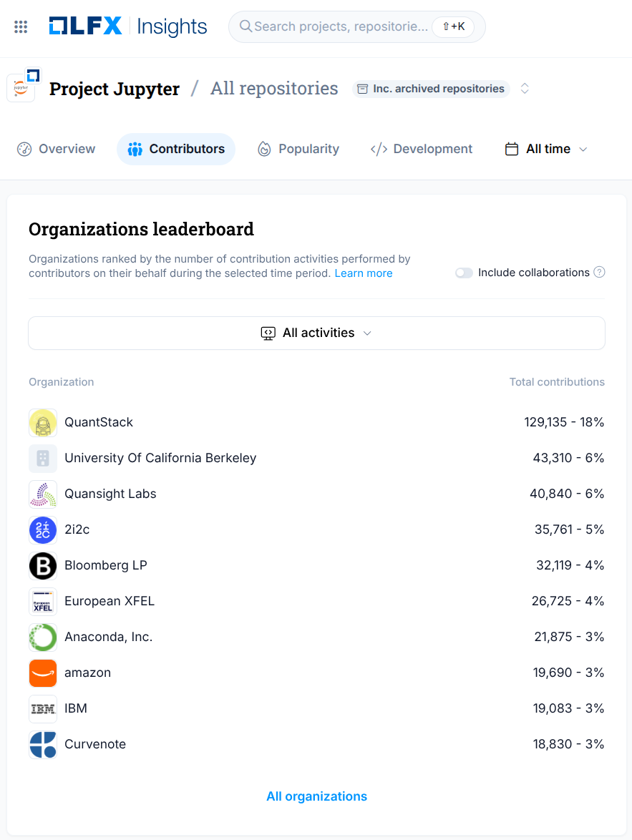Click the 35,761 - 5% value
This screenshot has width=632, height=840.
click(569, 529)
